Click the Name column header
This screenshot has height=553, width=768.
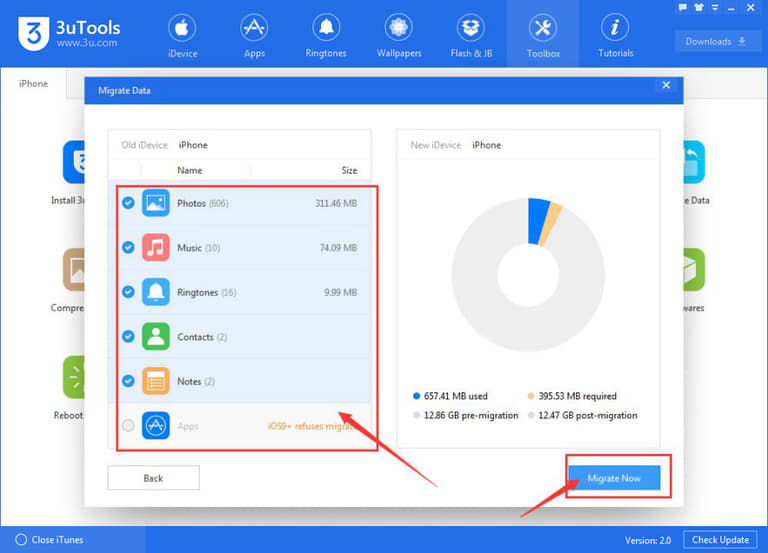tap(190, 170)
